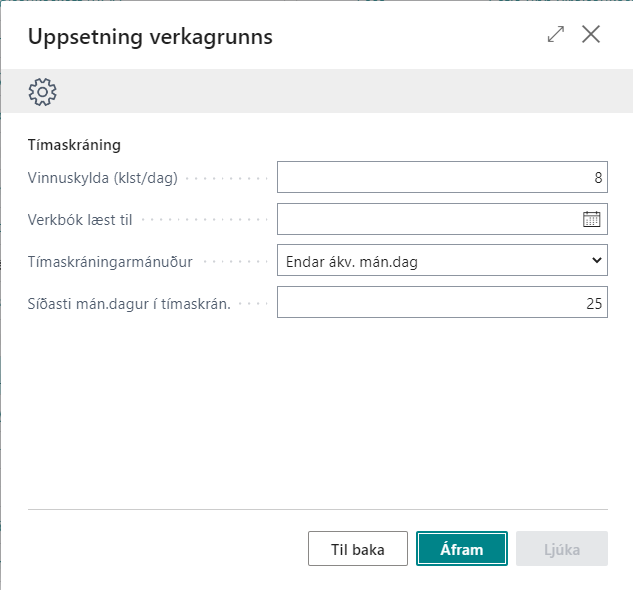
Task: Click the Uppsetning verkagrunns title text
Action: [x=150, y=37]
